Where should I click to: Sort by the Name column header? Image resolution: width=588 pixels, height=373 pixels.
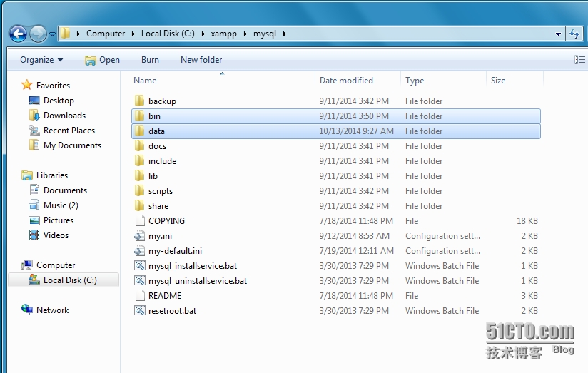pos(145,81)
